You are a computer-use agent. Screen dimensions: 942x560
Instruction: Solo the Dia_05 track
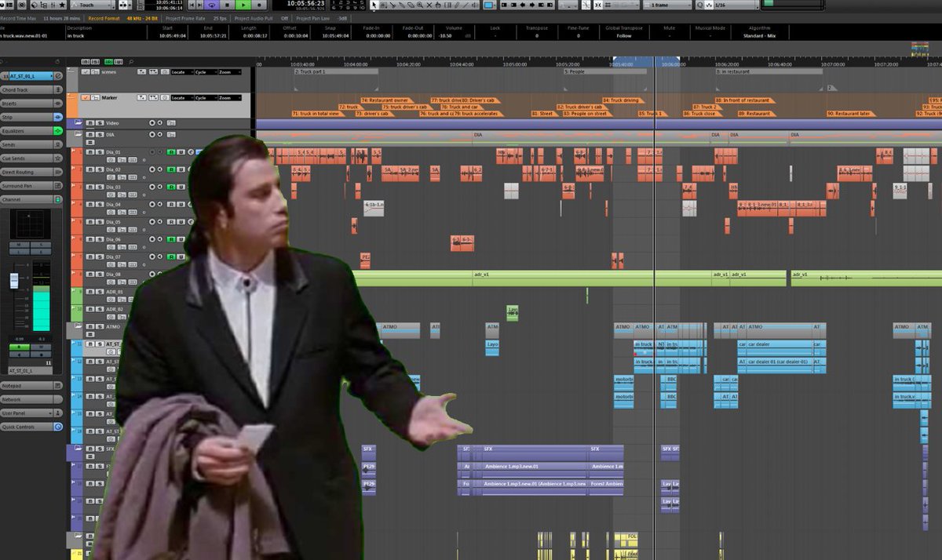pyautogui.click(x=100, y=222)
